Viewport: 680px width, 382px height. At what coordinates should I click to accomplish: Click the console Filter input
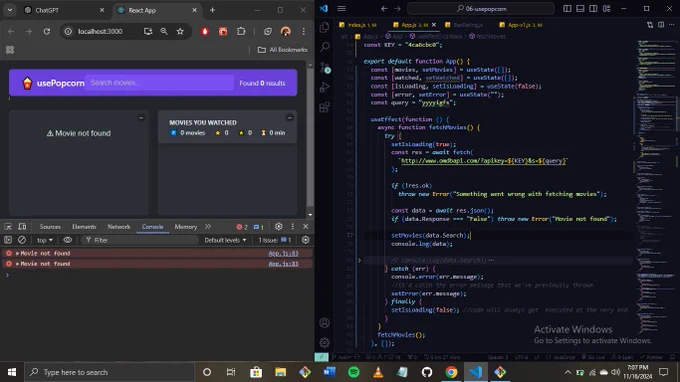[140, 240]
